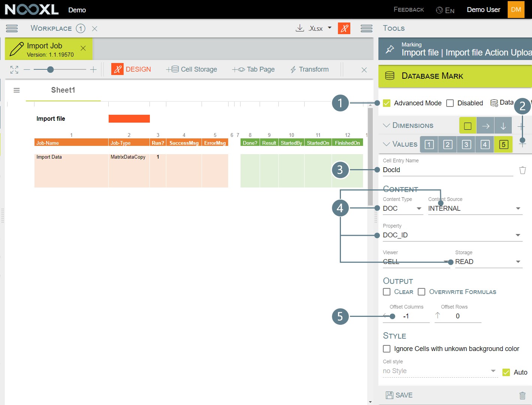
Task: Click the Offset Rows input field
Action: click(x=458, y=316)
